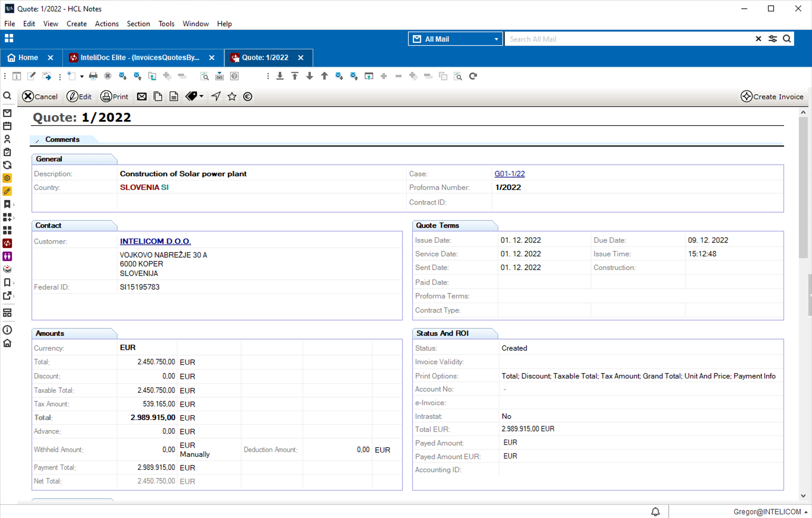Open the INTELICOM D.O.O. customer link
Screen dimensions: 812x518
tap(155, 241)
